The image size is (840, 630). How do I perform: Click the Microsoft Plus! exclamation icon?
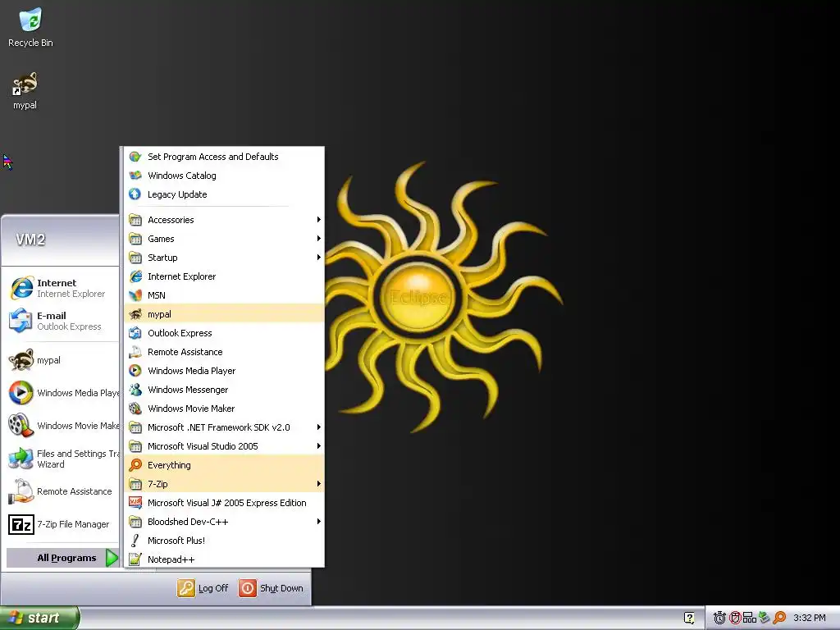[135, 541]
